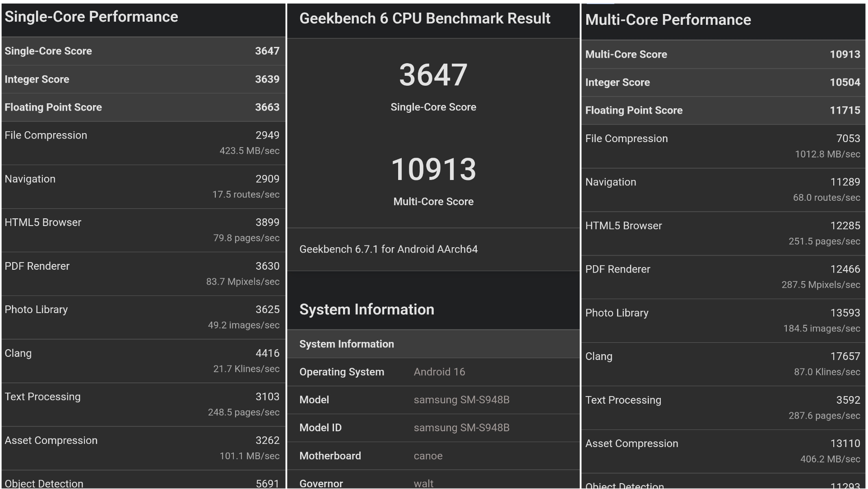The height and width of the screenshot is (489, 868).
Task: Select the 3639 single-core Integer Score value
Action: [267, 79]
